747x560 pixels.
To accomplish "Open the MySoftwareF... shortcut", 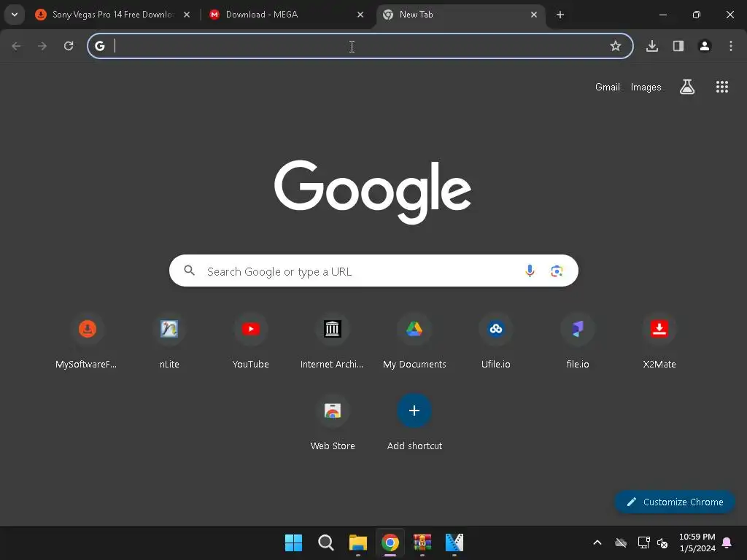I will click(x=87, y=342).
